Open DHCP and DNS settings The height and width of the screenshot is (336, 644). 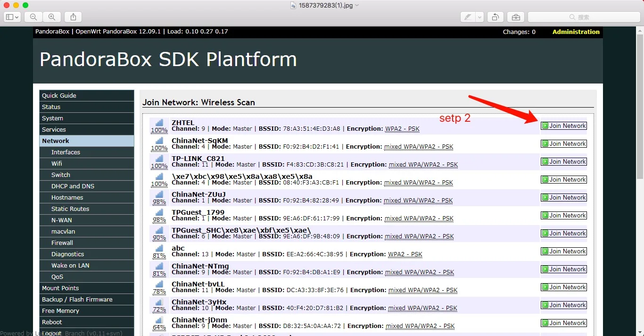(87, 186)
